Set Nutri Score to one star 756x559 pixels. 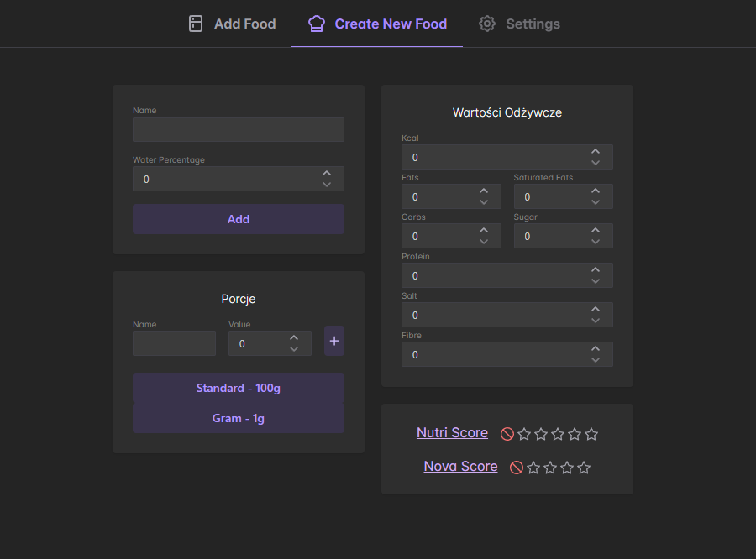pos(524,434)
